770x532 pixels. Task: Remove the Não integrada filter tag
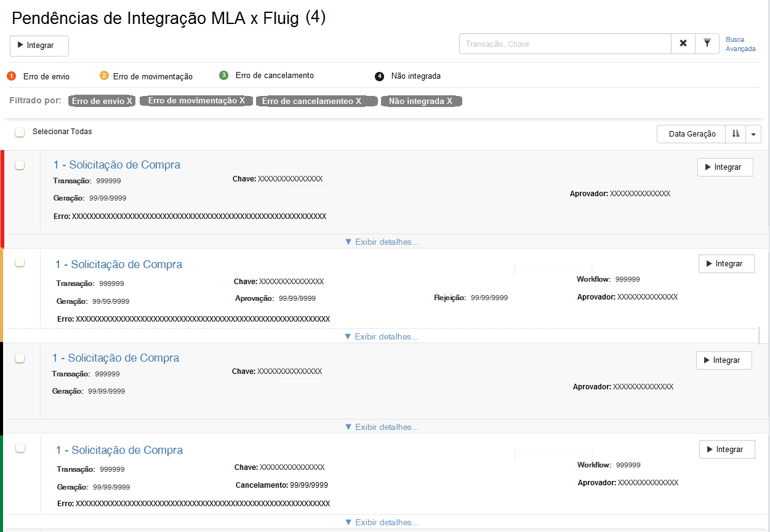[x=449, y=101]
